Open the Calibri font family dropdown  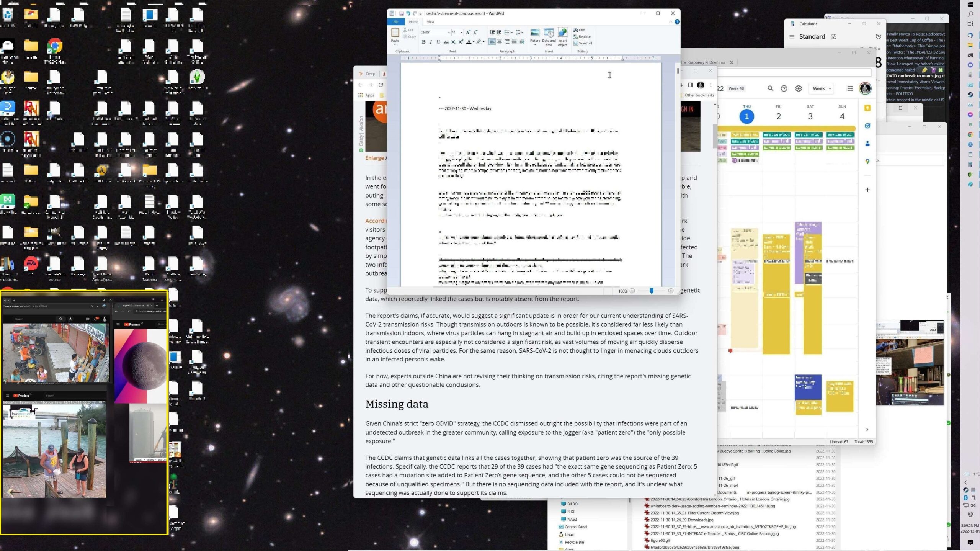449,32
